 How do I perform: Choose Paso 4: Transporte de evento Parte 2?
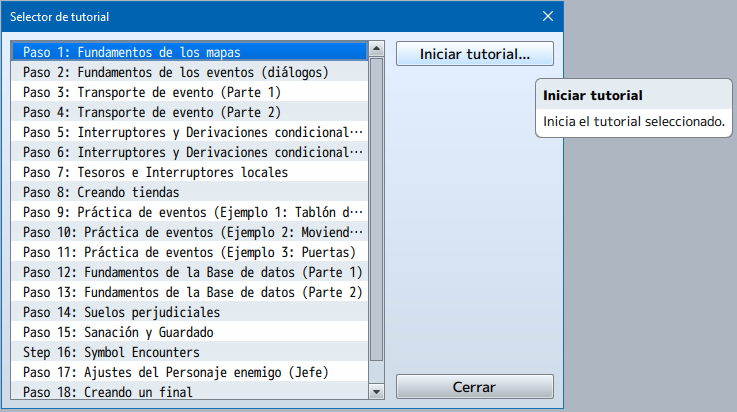[190, 112]
